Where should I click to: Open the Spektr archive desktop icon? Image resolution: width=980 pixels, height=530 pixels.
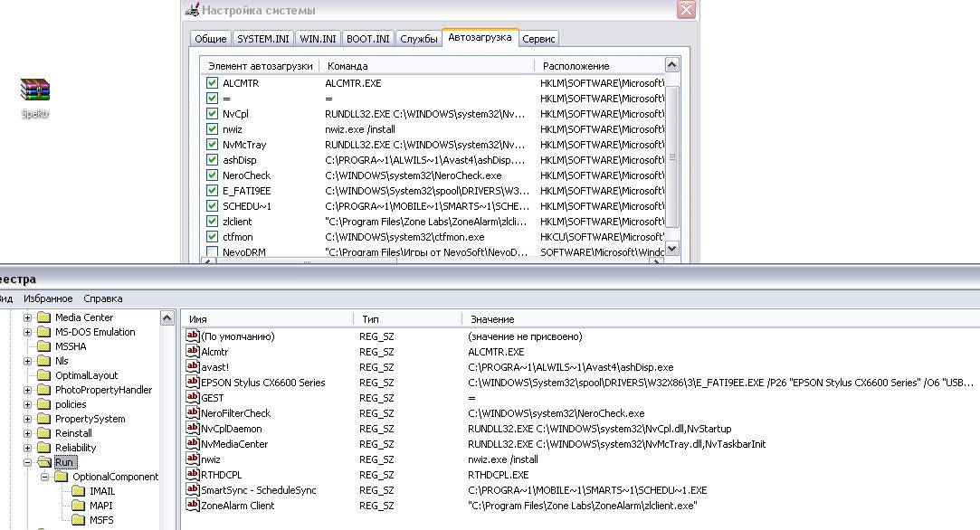click(34, 90)
